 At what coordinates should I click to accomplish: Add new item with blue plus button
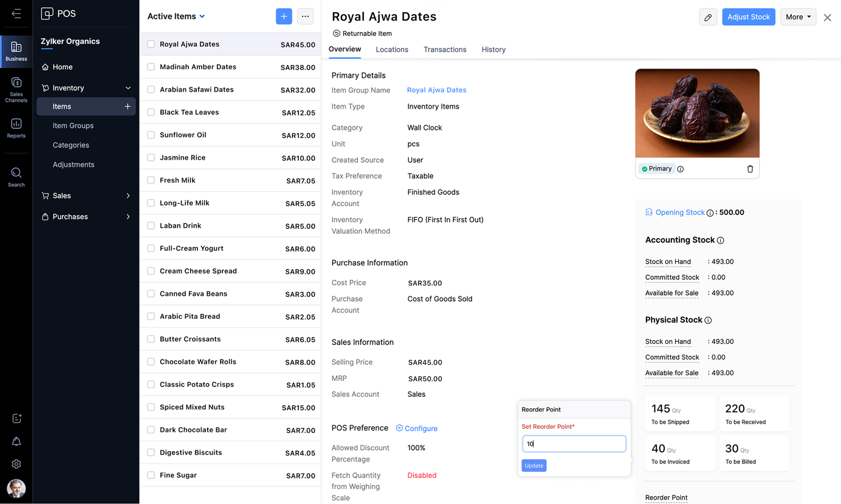click(284, 16)
